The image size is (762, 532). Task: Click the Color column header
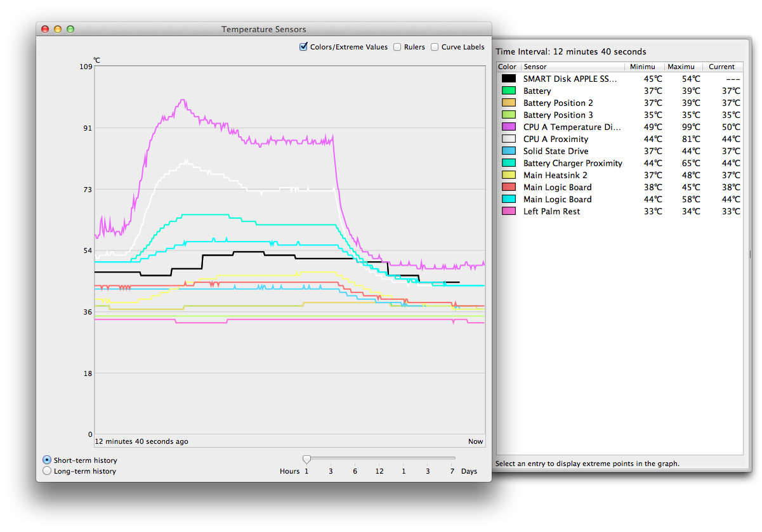point(508,67)
